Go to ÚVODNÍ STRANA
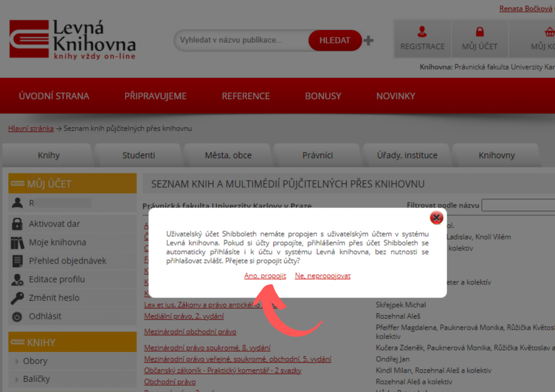555x392 pixels. 54,96
